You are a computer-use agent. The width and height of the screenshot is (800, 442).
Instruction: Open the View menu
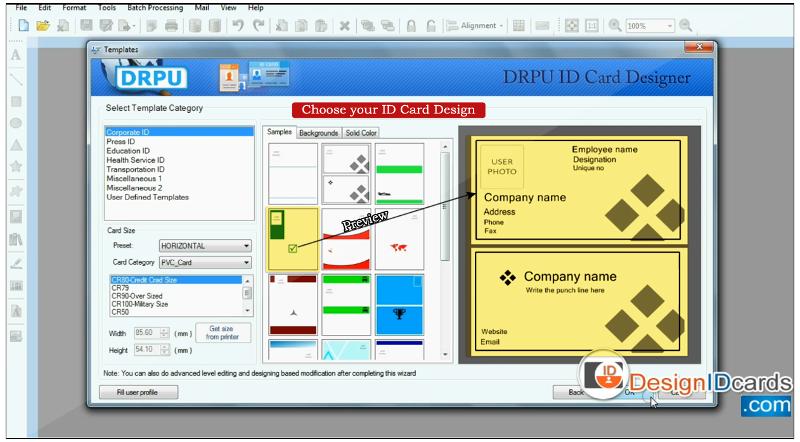coord(229,8)
